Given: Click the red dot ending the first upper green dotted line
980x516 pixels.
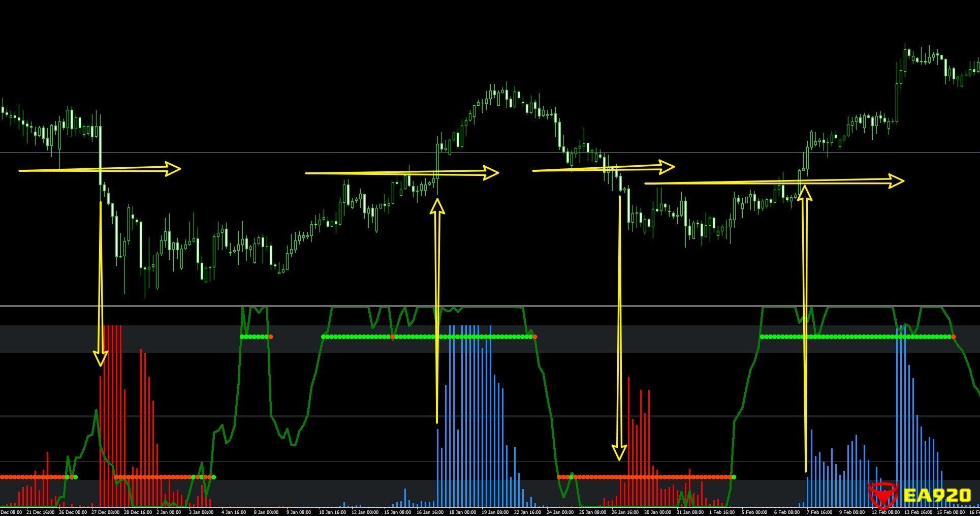Looking at the screenshot, I should coord(270,337).
